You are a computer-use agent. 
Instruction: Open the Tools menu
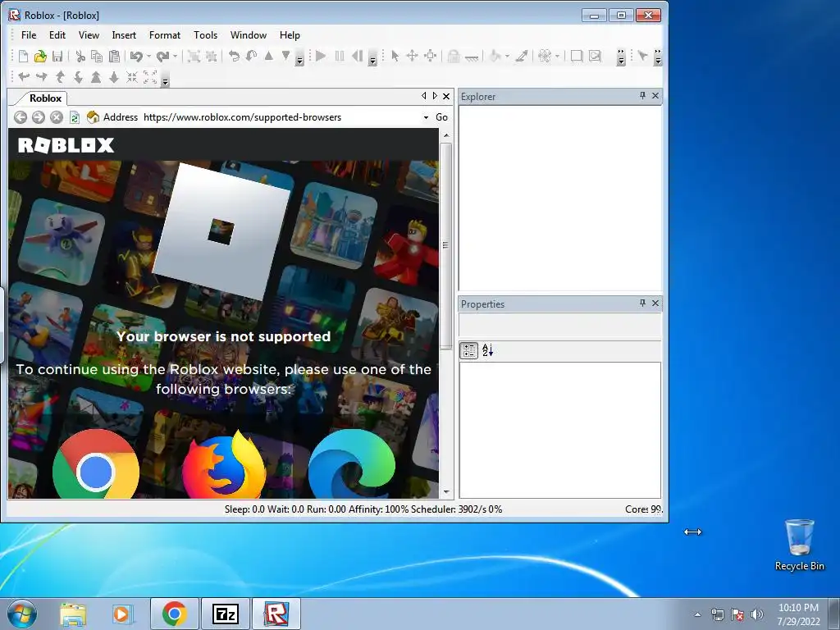[x=205, y=35]
